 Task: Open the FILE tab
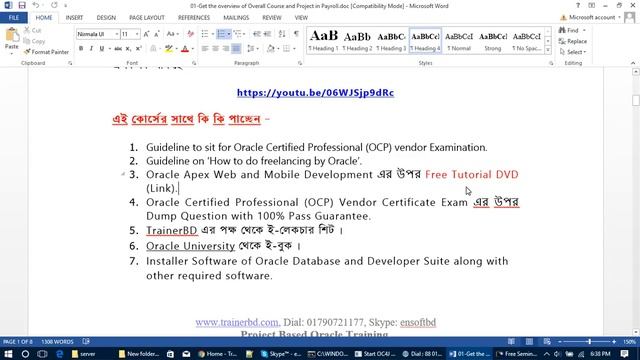pos(14,18)
